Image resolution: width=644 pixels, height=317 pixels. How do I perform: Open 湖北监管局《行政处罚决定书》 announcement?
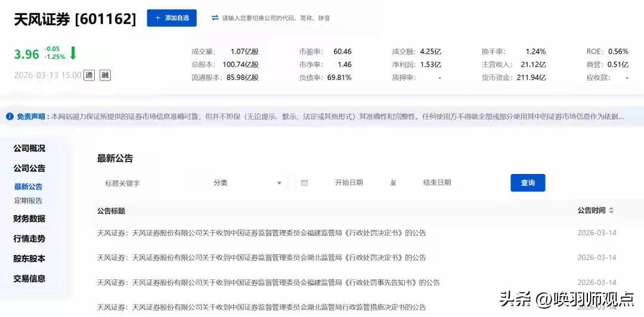click(x=261, y=258)
